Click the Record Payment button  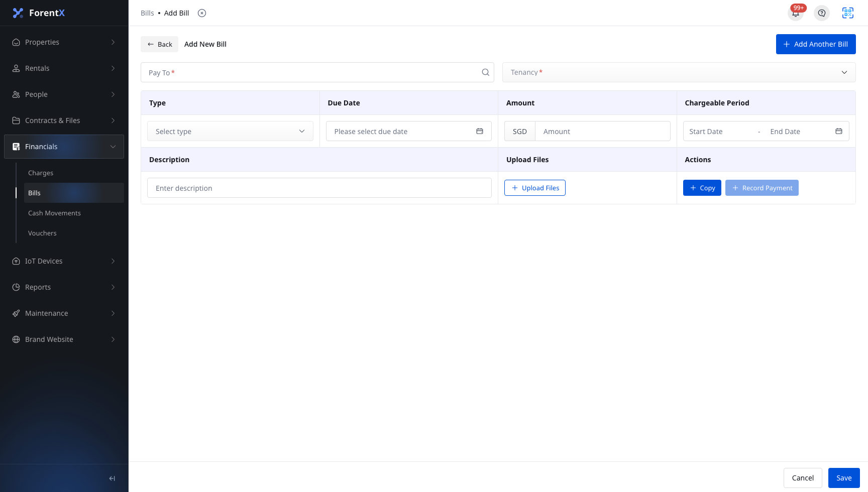(762, 188)
